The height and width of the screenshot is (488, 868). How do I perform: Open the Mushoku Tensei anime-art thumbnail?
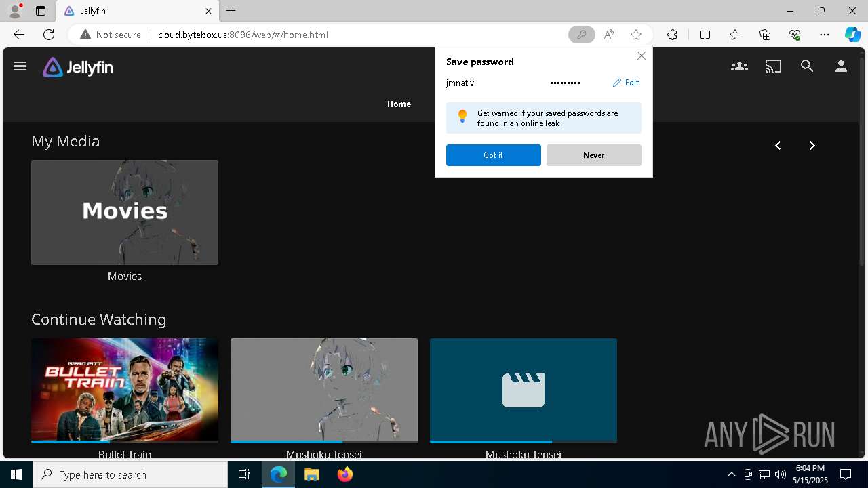tap(324, 390)
